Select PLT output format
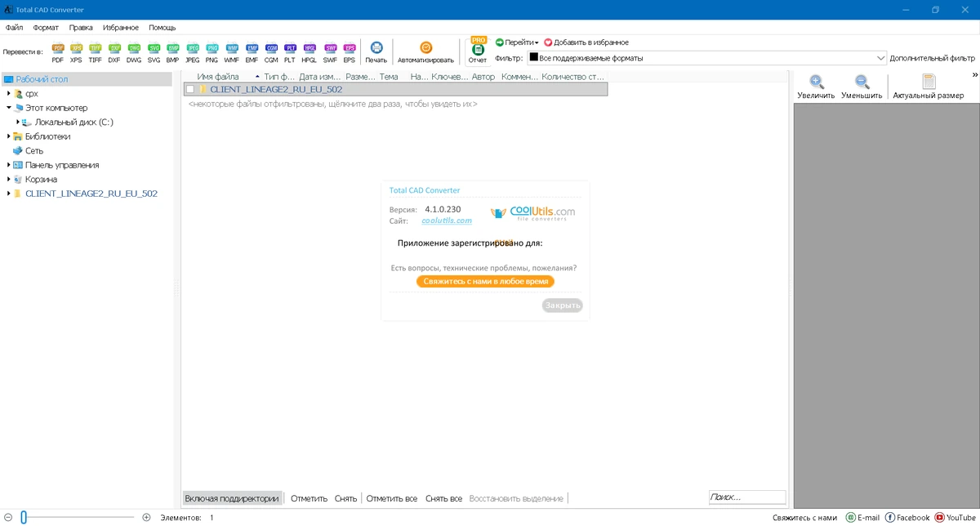 290,52
